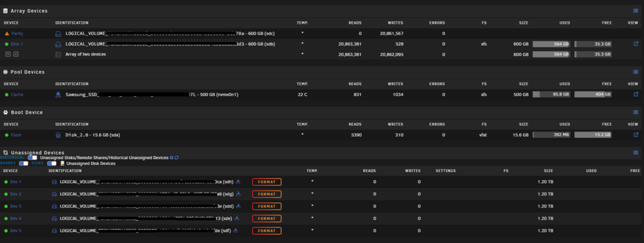The height and width of the screenshot is (243, 644).
Task: Click the drive icon for Samsung SSD cache
Action: (58, 95)
